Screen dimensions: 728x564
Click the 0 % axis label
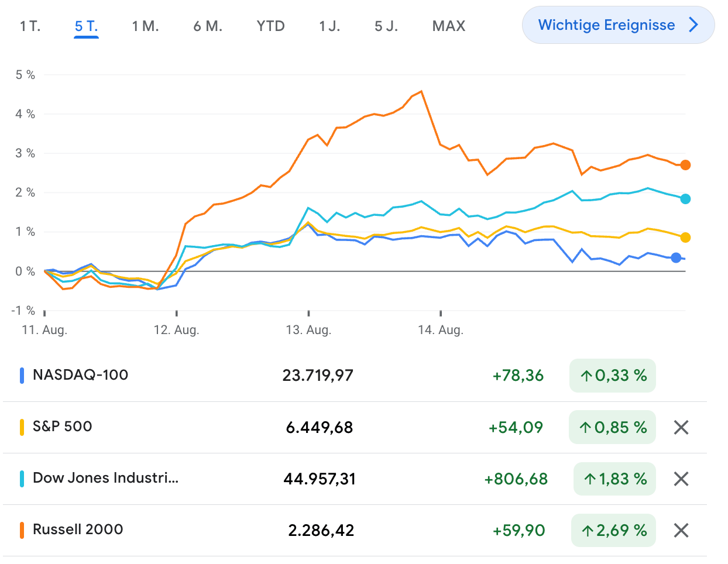26,271
